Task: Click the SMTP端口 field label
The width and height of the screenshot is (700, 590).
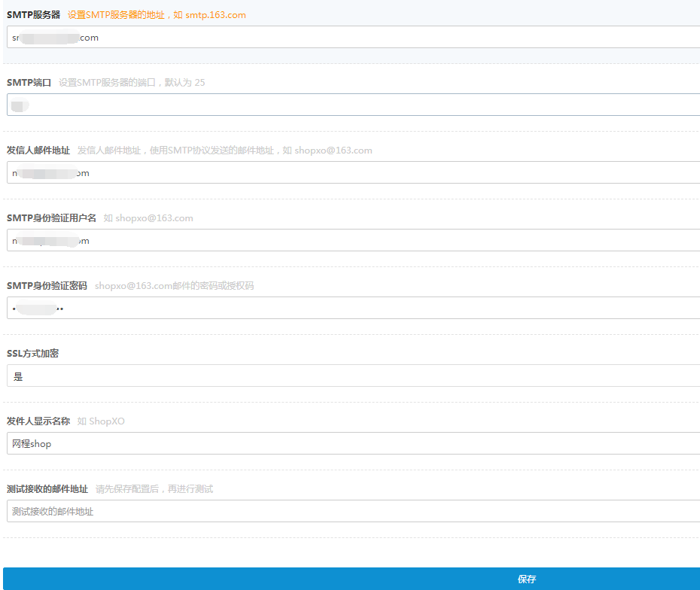Action: coord(29,83)
